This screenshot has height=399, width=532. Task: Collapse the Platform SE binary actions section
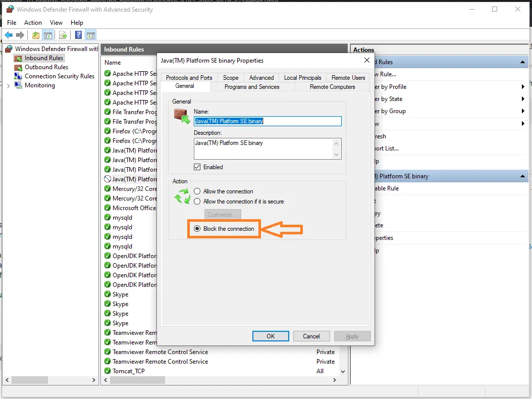(x=522, y=176)
